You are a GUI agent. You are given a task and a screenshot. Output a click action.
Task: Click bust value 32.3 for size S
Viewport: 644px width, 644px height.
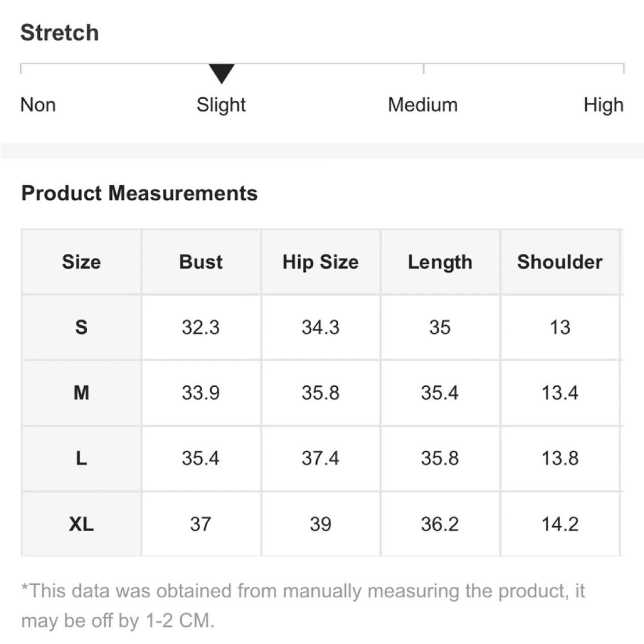coord(201,327)
